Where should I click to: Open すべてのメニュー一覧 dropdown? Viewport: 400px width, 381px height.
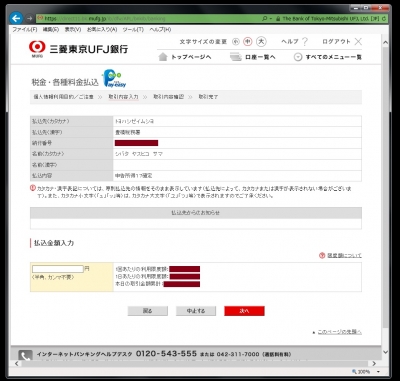pyautogui.click(x=328, y=57)
